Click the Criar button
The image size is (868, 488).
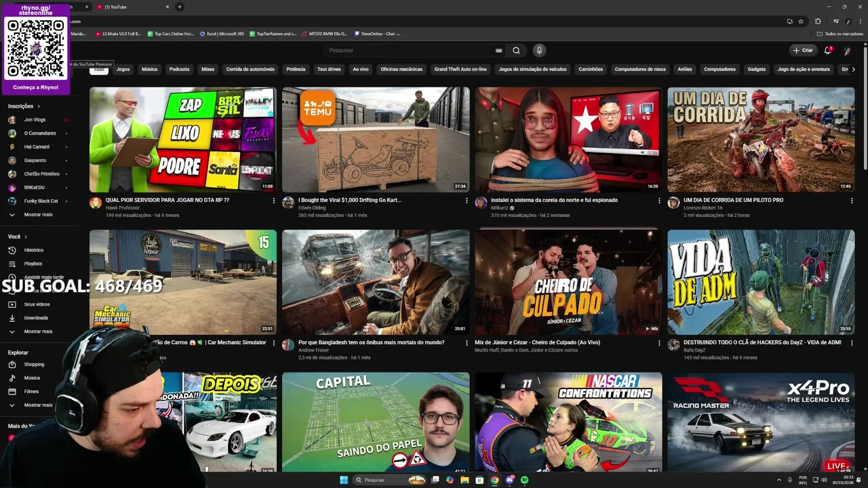click(803, 50)
